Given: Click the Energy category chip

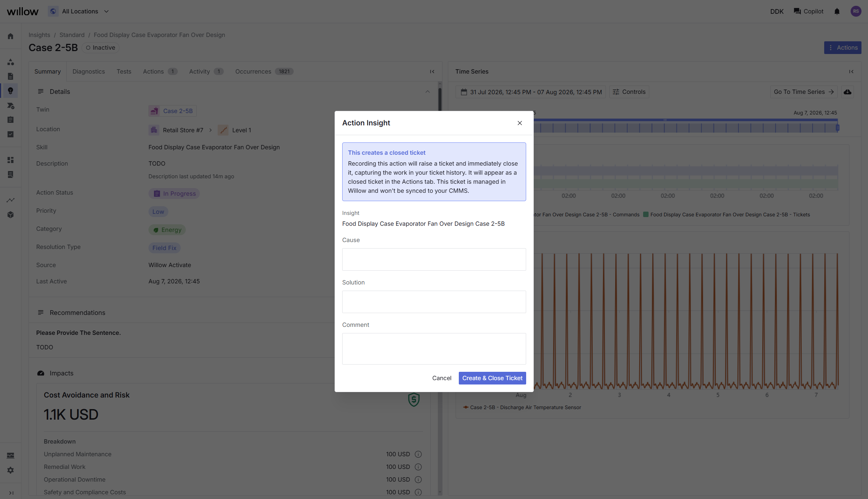Looking at the screenshot, I should (x=167, y=230).
